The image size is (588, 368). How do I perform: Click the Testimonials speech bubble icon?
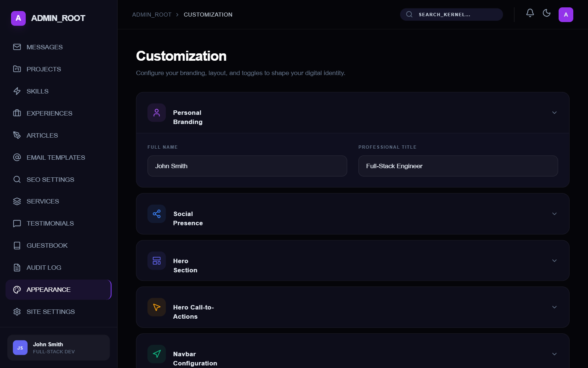click(17, 223)
